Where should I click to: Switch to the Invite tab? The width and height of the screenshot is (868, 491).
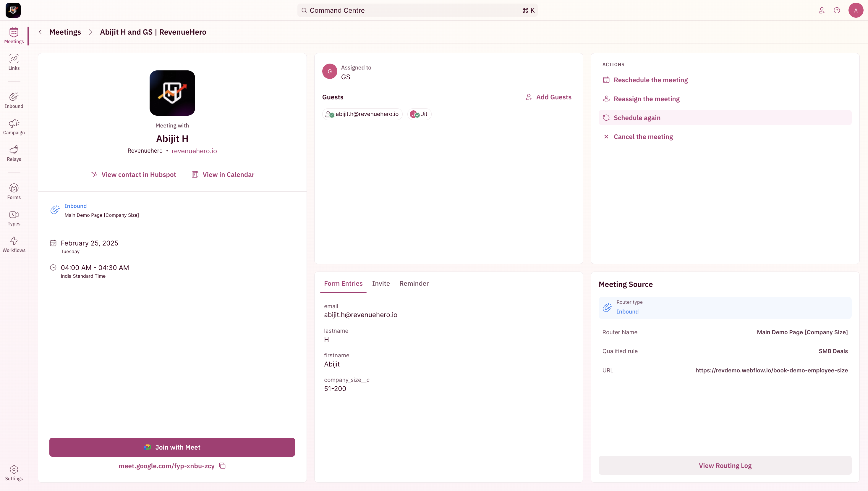[381, 283]
